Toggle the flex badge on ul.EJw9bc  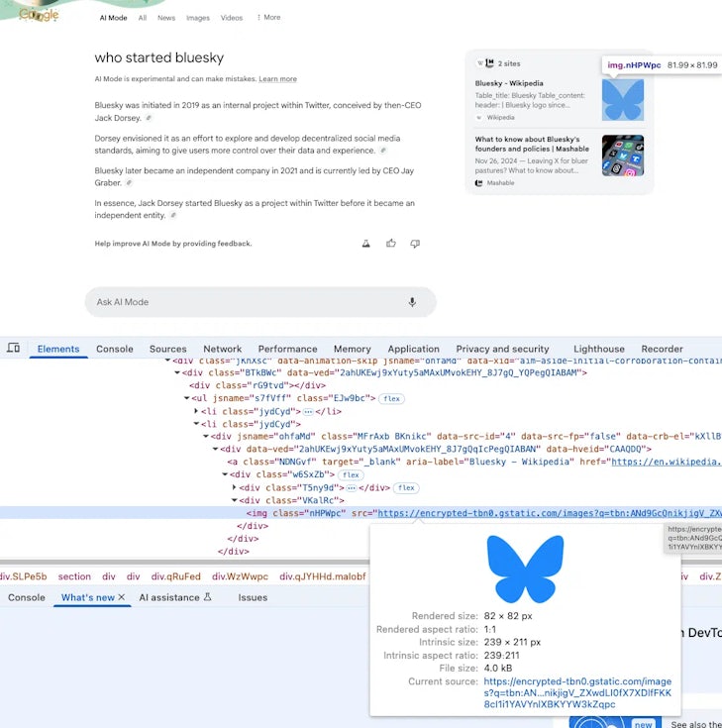pos(393,398)
